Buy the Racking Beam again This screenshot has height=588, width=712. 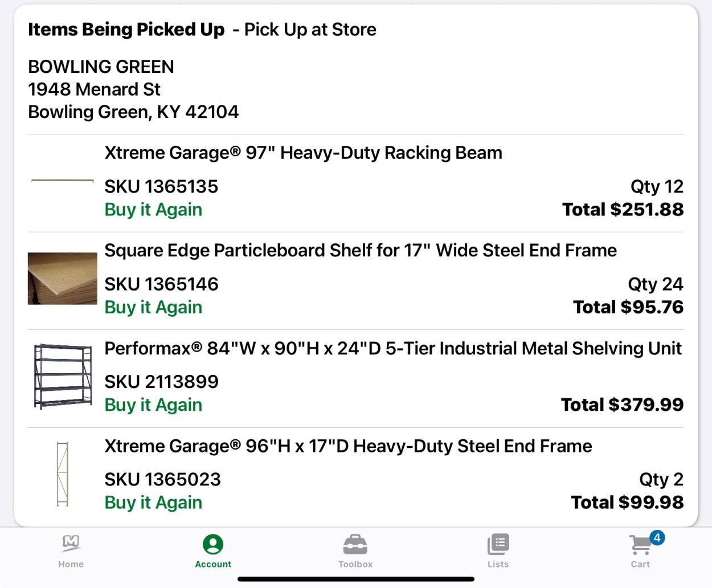[153, 210]
